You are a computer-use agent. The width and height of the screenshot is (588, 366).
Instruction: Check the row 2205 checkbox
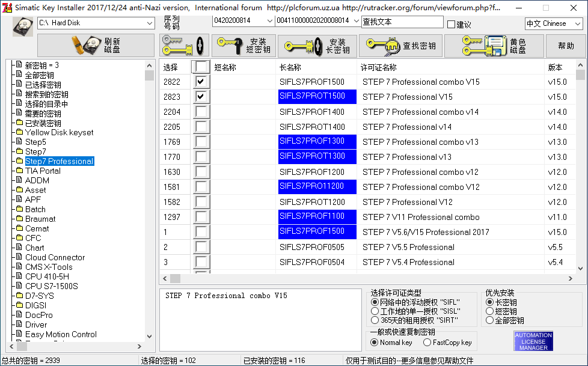tap(201, 126)
